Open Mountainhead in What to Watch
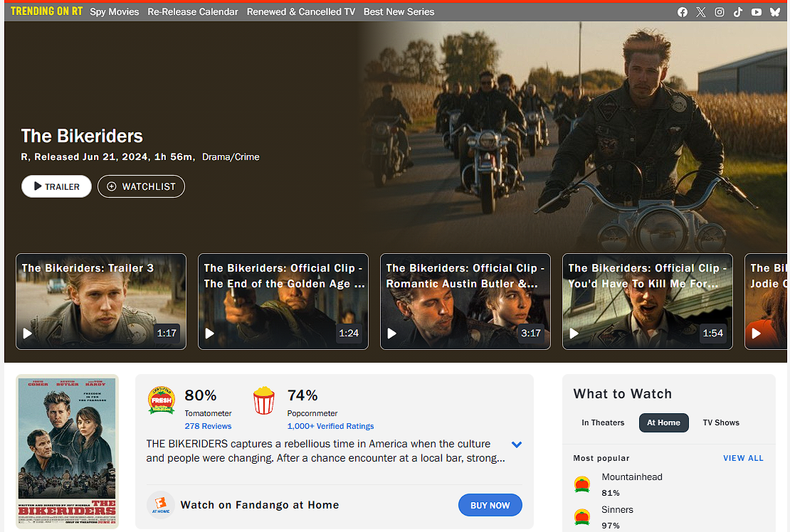Viewport: 790px width, 532px height. (x=632, y=477)
